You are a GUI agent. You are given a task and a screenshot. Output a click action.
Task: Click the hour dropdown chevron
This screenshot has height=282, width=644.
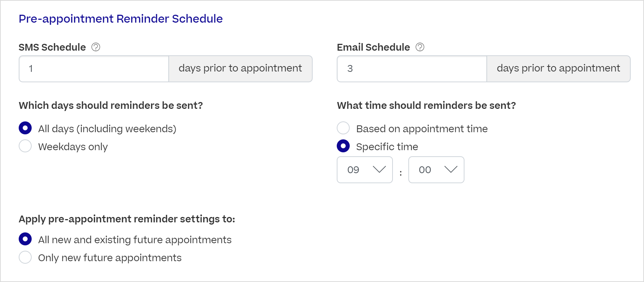379,170
